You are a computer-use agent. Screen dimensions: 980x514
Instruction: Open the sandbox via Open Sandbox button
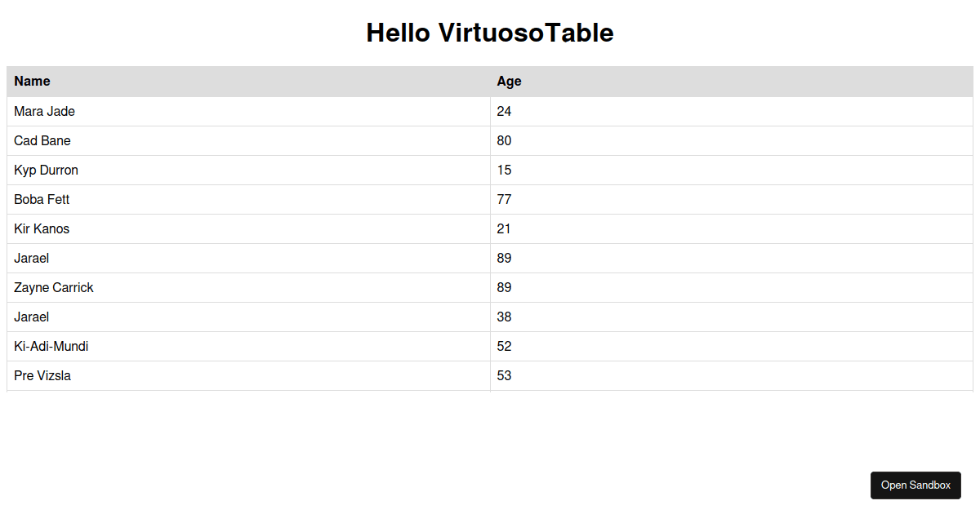pos(915,485)
